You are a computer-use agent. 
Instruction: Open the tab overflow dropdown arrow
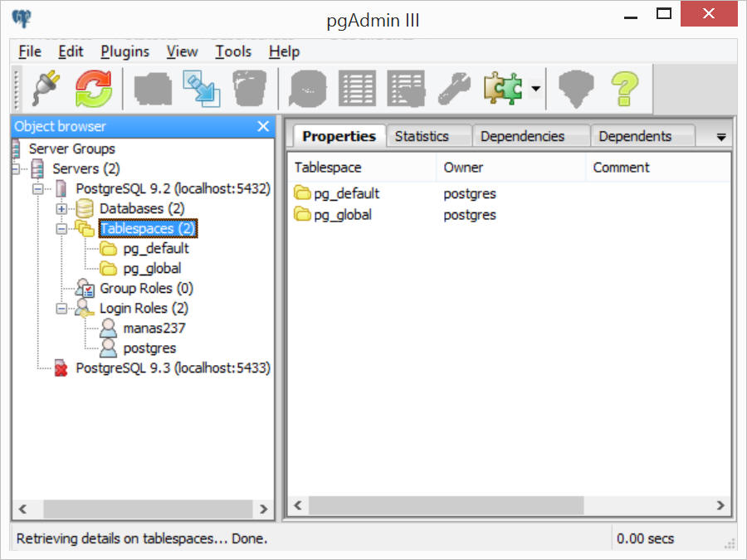pyautogui.click(x=721, y=137)
